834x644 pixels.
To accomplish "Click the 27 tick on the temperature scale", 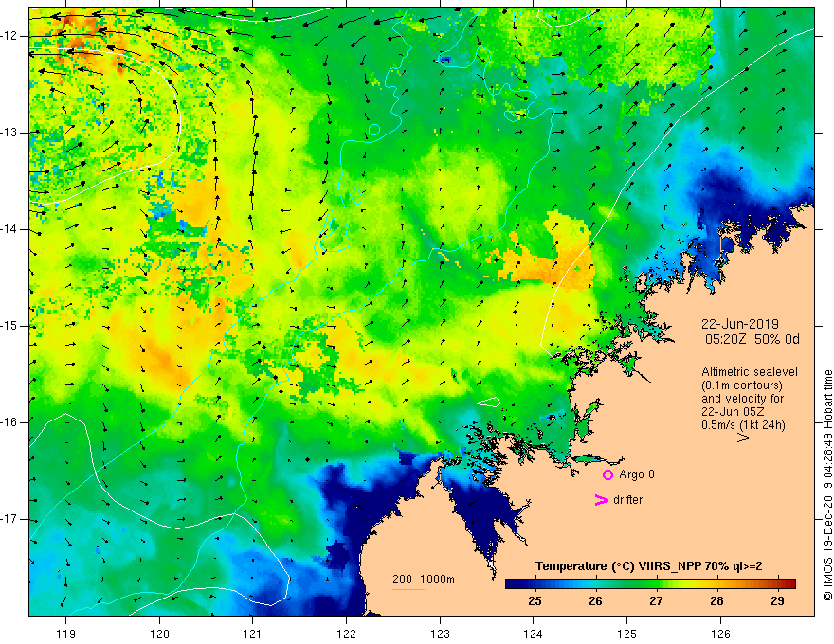I will point(657,601).
